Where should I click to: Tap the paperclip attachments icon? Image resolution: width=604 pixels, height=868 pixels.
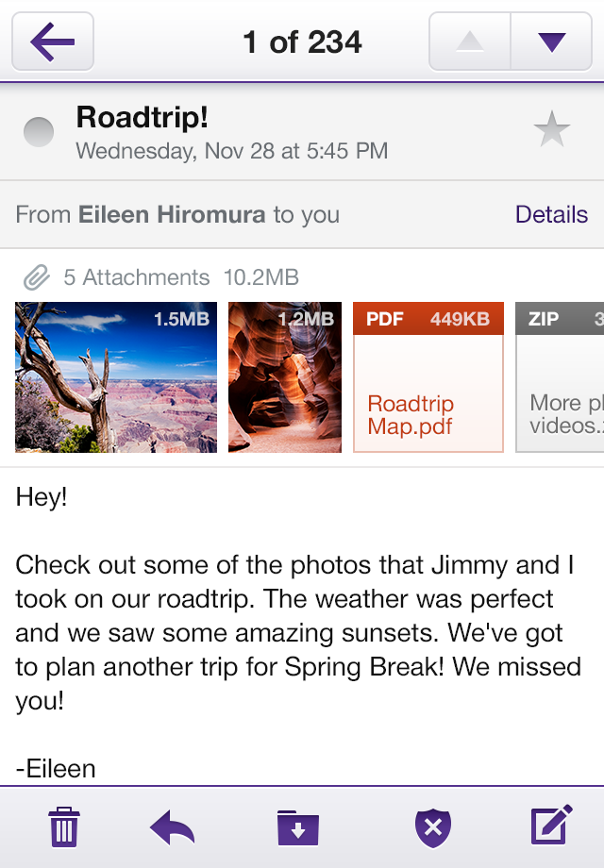tap(37, 277)
